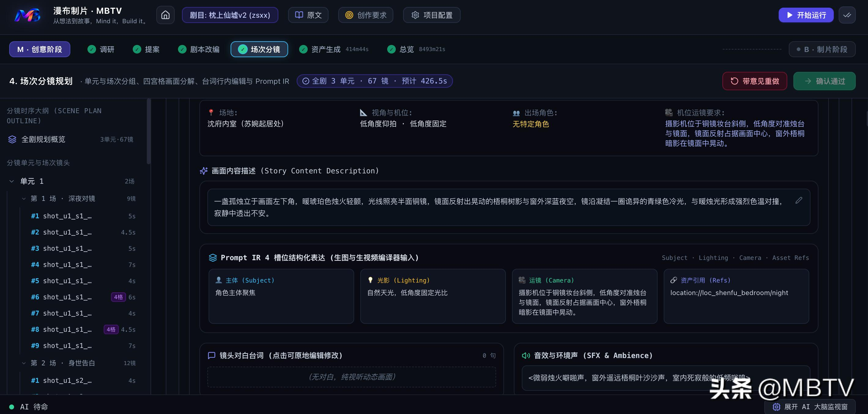Click the AI brain monitor chip icon
868x414 pixels.
[x=776, y=407]
